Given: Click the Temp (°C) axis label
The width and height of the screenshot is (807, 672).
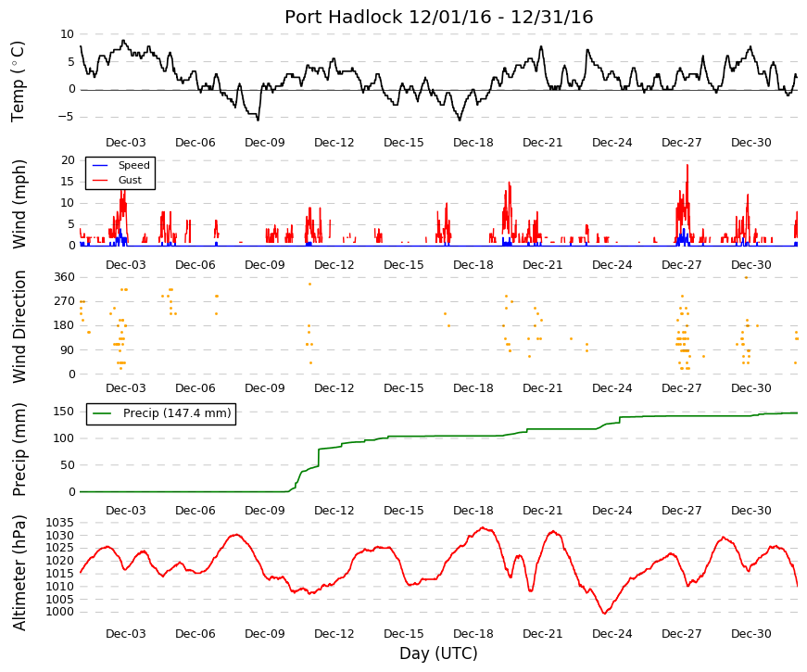Looking at the screenshot, I should (18, 82).
